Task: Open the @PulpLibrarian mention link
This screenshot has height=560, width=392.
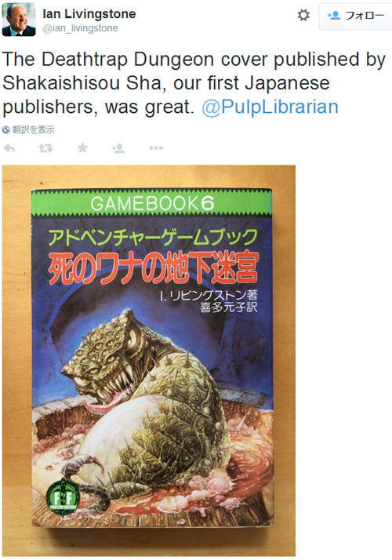Action: [270, 107]
